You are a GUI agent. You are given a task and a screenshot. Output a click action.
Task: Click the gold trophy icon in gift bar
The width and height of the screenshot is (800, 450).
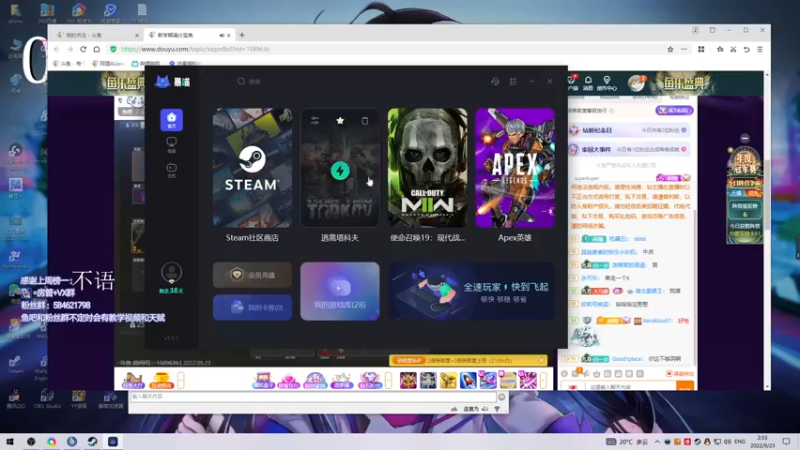tap(161, 380)
